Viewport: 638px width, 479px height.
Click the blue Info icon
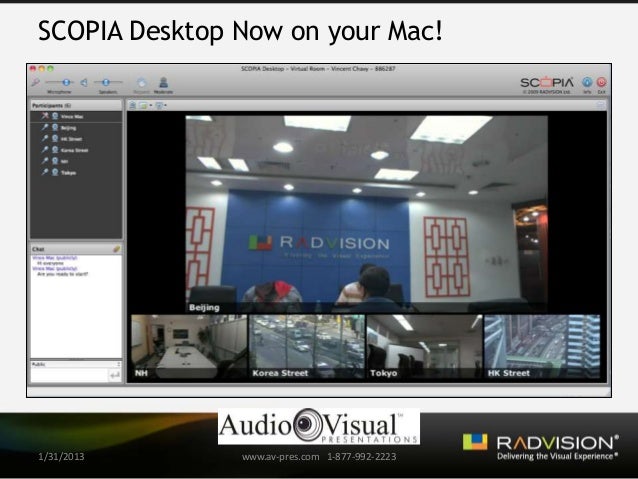click(587, 82)
